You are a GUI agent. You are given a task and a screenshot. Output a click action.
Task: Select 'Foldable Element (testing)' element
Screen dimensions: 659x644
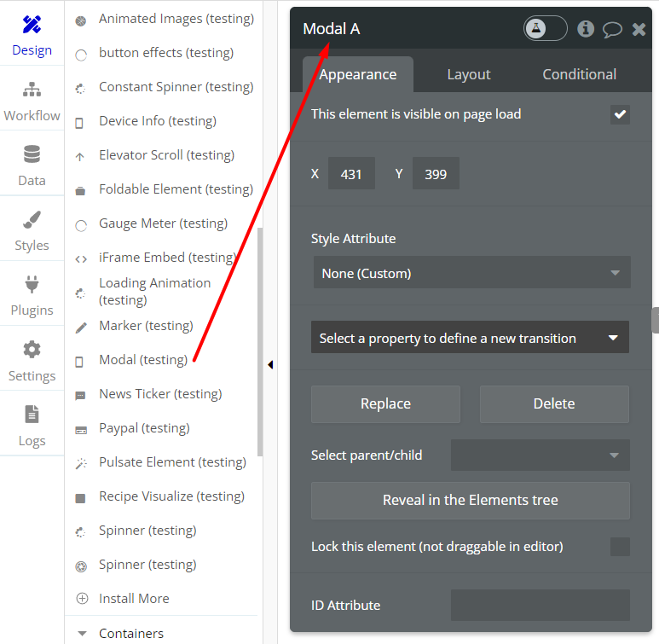176,189
